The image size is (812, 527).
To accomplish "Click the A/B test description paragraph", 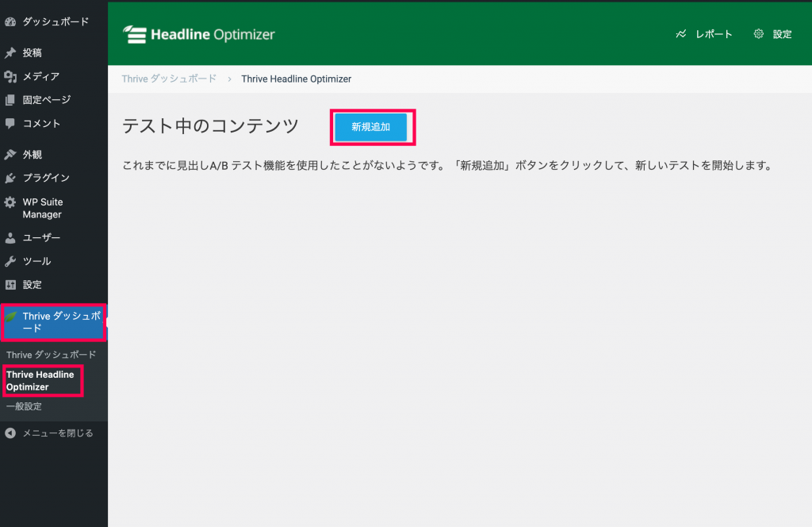I will point(447,166).
